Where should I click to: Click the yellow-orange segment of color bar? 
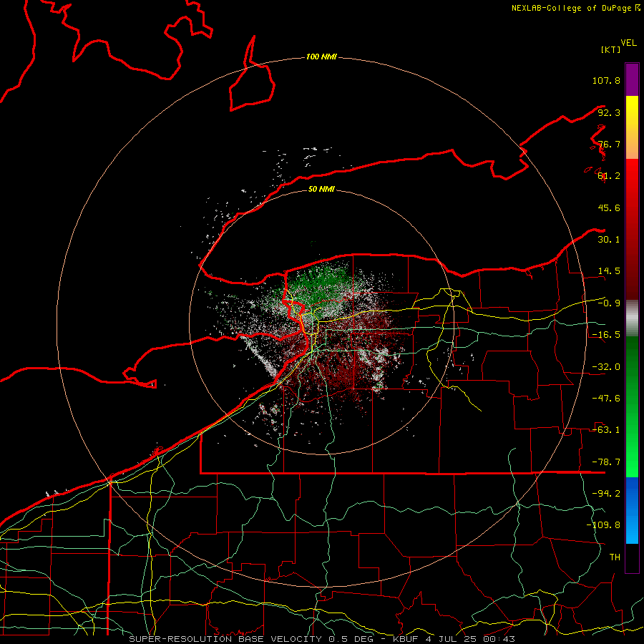(x=632, y=127)
